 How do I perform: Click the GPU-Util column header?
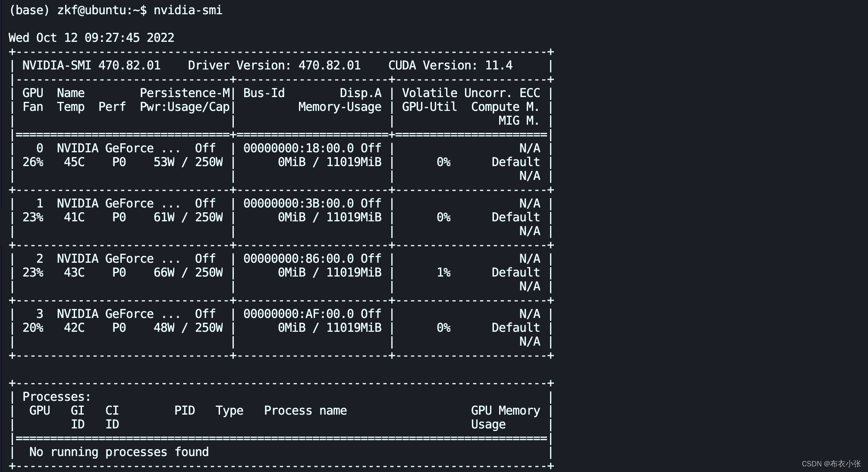point(430,107)
